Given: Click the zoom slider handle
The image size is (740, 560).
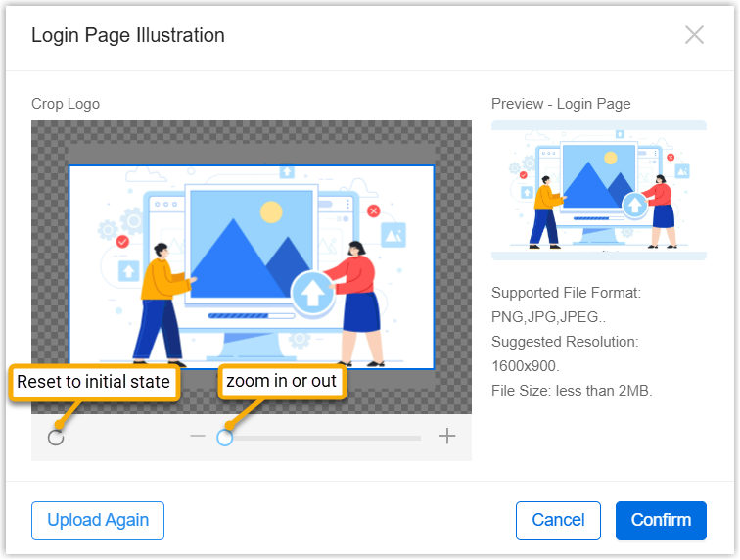Looking at the screenshot, I should click(225, 438).
